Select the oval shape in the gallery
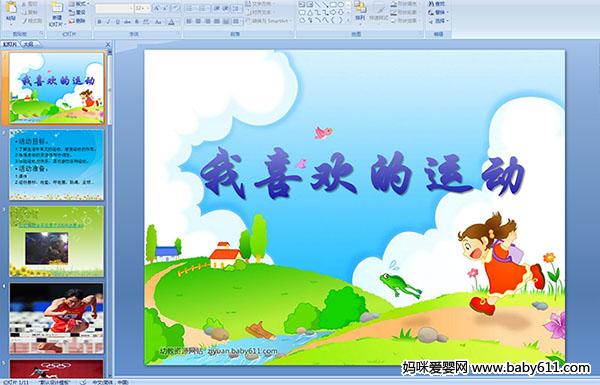 point(340,5)
